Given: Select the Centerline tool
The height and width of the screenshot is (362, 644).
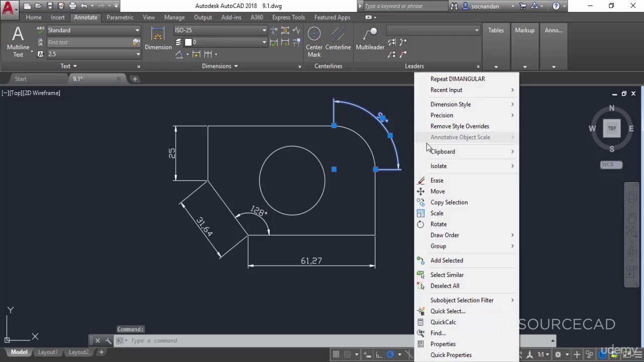Looking at the screenshot, I should point(338,39).
